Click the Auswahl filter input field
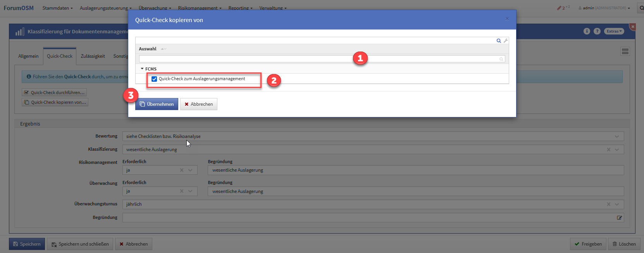The image size is (644, 253). click(x=318, y=59)
